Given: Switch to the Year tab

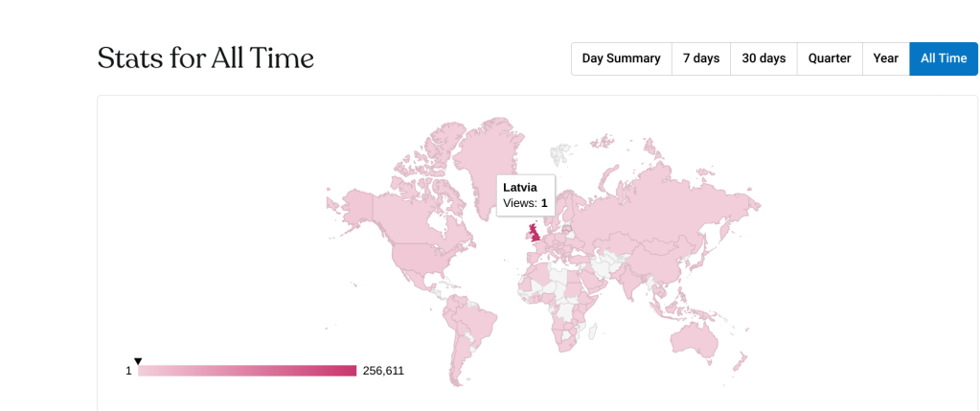Looking at the screenshot, I should pyautogui.click(x=885, y=58).
